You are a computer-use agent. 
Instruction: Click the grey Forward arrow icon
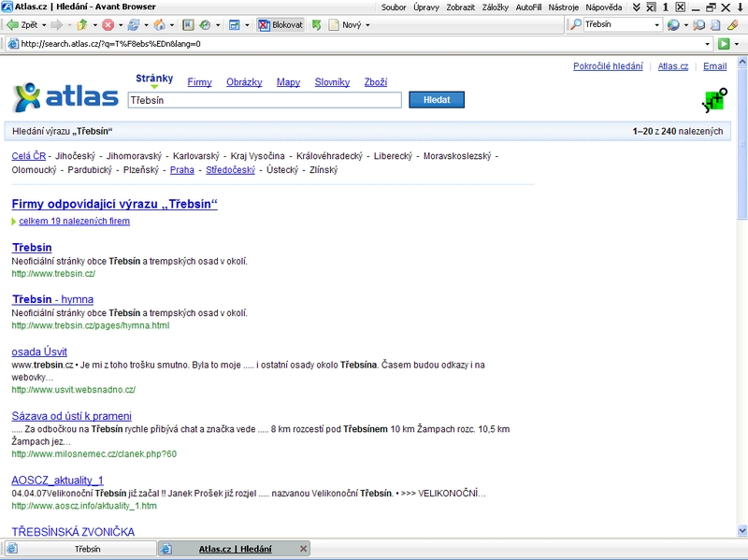[56, 25]
